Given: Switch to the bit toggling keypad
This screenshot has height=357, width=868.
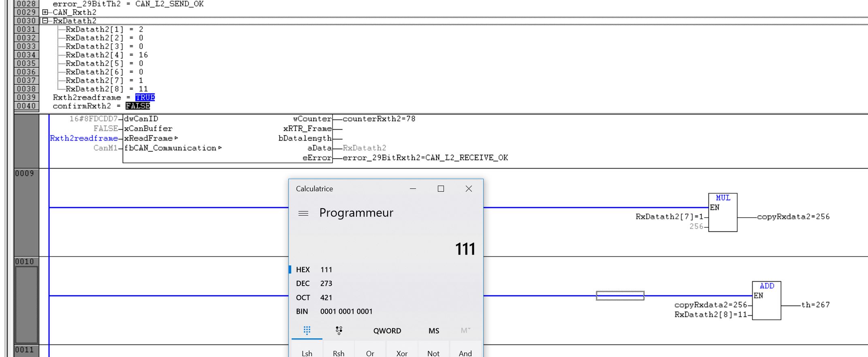Looking at the screenshot, I should (x=339, y=331).
